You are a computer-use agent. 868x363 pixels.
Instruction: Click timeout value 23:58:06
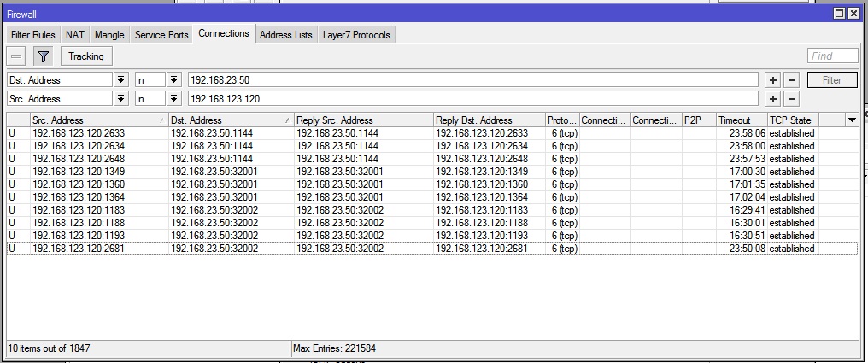[x=748, y=133]
